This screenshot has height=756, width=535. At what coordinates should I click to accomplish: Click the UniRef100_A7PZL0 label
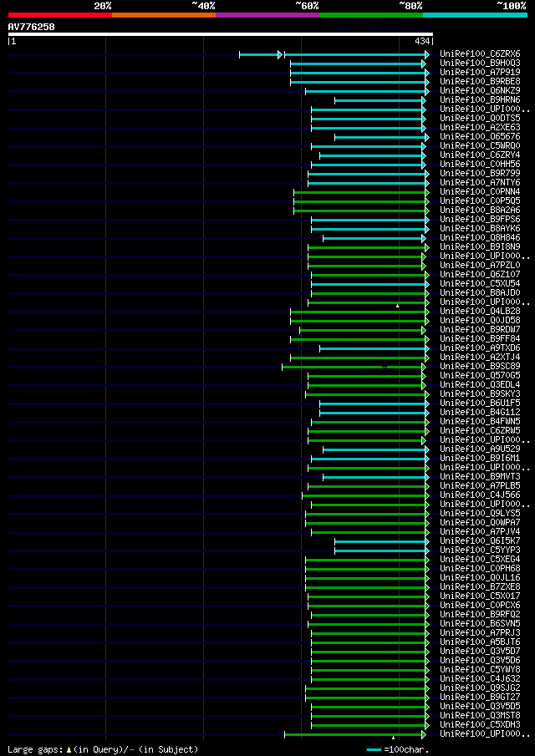(x=480, y=266)
